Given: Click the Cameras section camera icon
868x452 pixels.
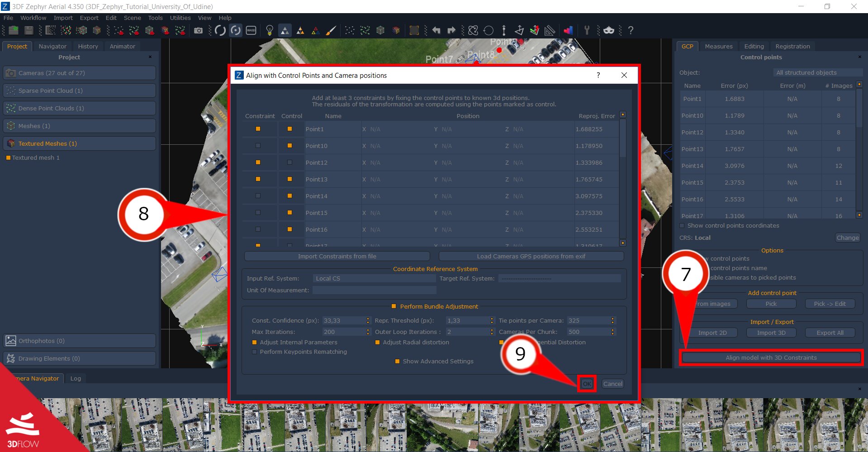Looking at the screenshot, I should coord(11,73).
